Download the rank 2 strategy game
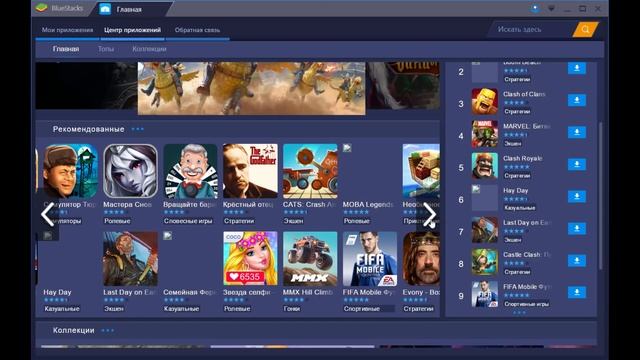 [x=577, y=68]
